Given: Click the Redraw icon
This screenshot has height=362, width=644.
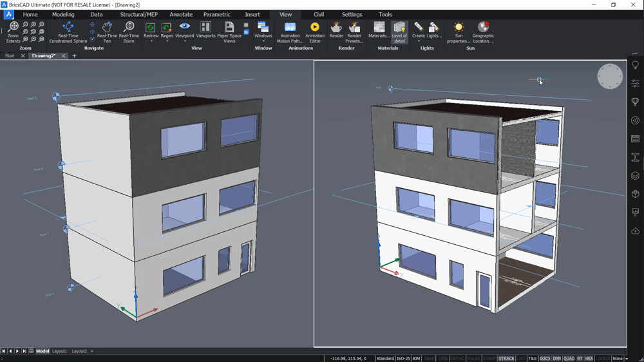Looking at the screenshot, I should 151,28.
